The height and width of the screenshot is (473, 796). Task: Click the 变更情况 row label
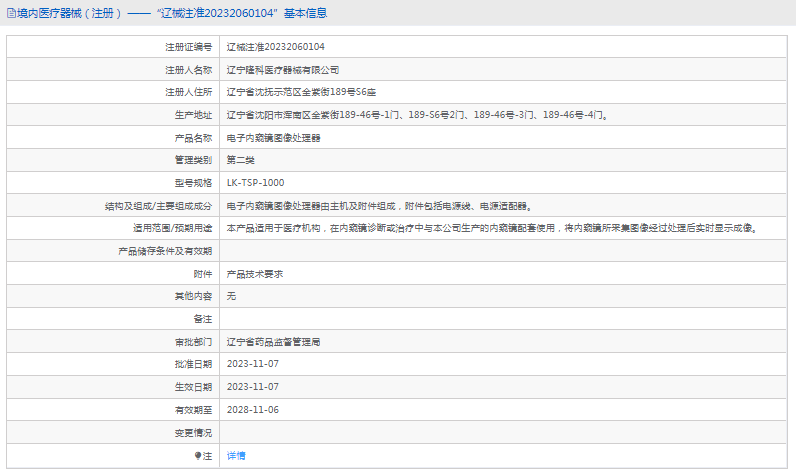click(x=193, y=433)
